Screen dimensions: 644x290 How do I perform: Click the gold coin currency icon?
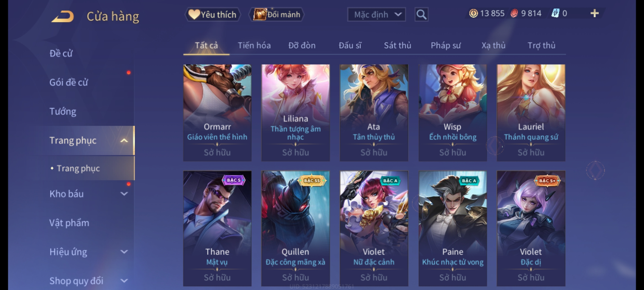point(473,13)
